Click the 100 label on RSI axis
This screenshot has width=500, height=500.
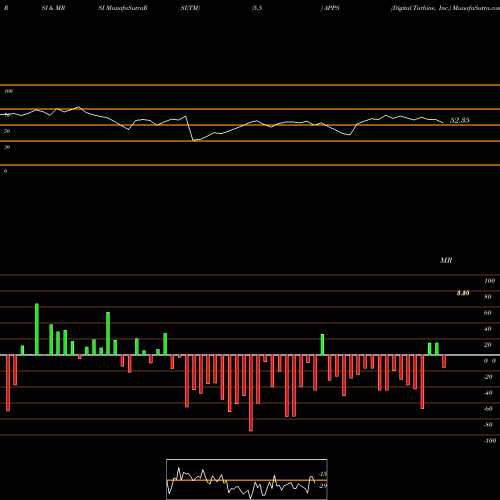(x=8, y=91)
